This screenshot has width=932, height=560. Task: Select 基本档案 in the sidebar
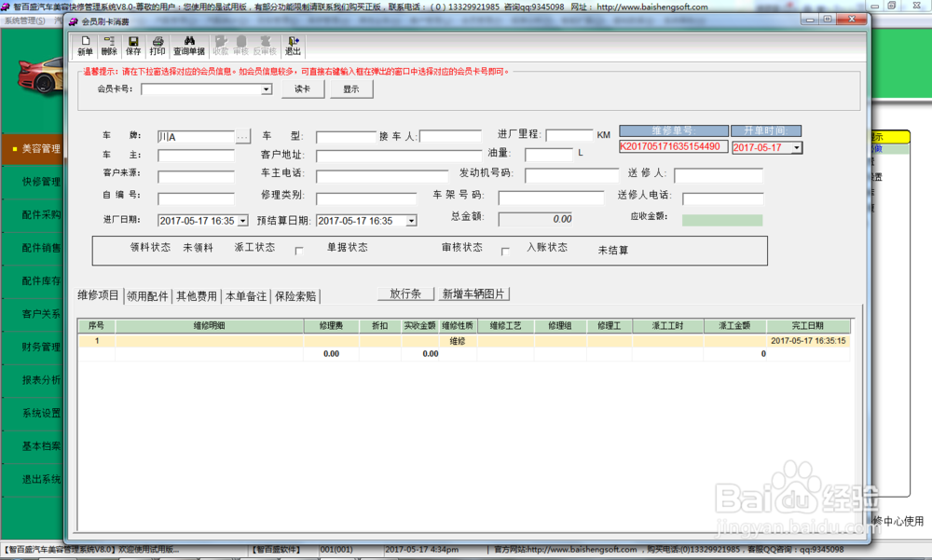pyautogui.click(x=34, y=446)
